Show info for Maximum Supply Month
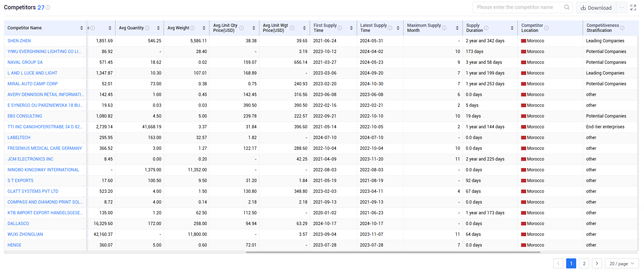Screen dimensions: 644x272 (444, 28)
